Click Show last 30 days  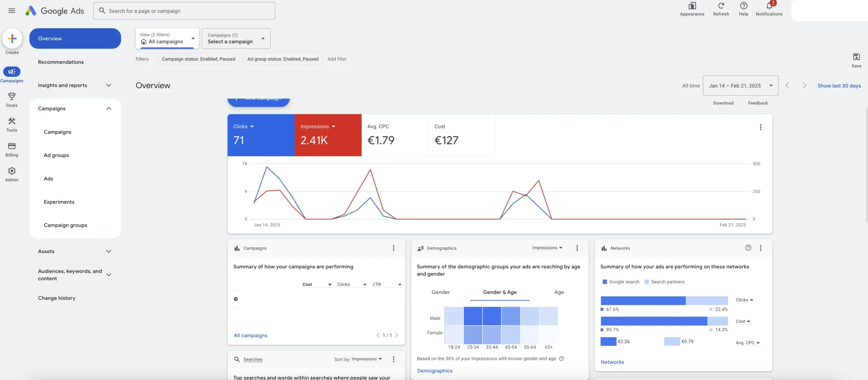pos(839,85)
